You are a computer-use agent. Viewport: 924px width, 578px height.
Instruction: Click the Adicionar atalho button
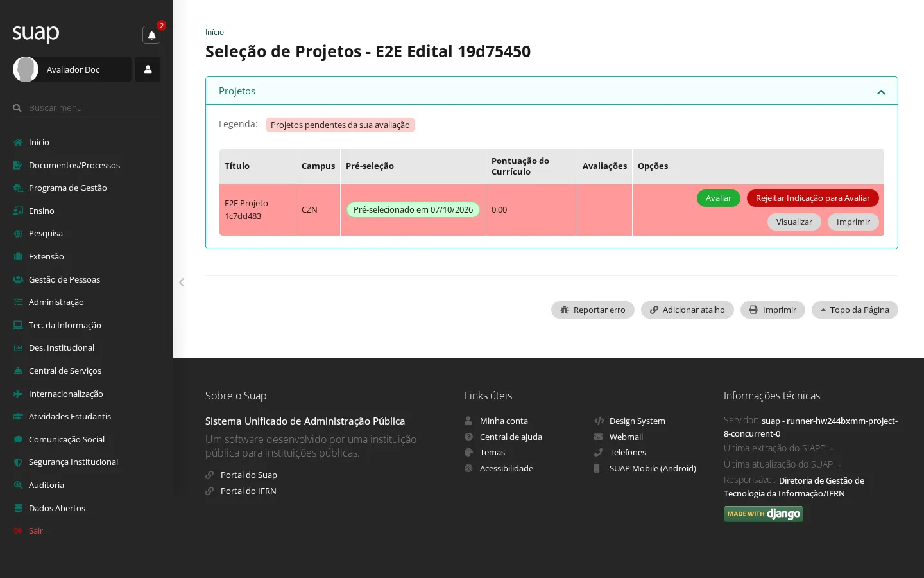pos(687,310)
